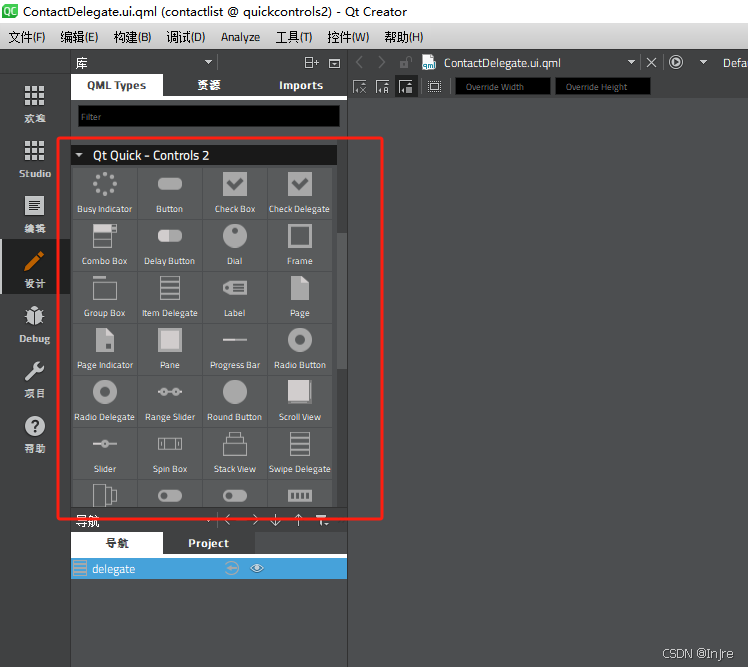Toggle third highlighted canvas view icon

click(406, 87)
